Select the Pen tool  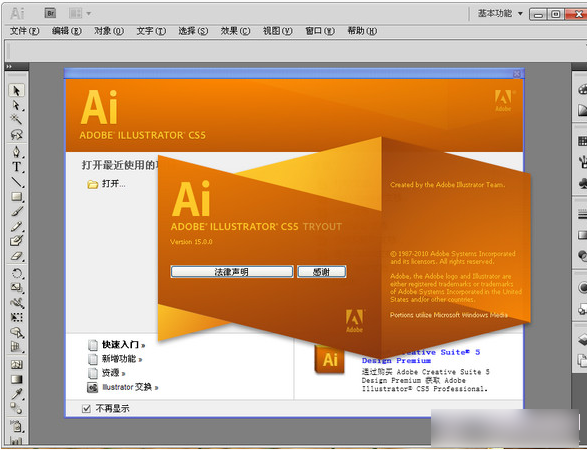tap(16, 152)
